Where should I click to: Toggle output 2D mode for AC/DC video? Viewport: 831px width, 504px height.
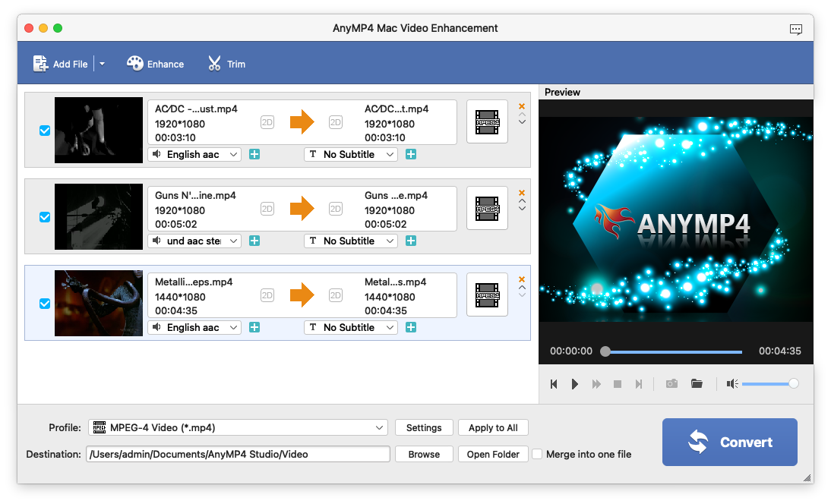(336, 122)
